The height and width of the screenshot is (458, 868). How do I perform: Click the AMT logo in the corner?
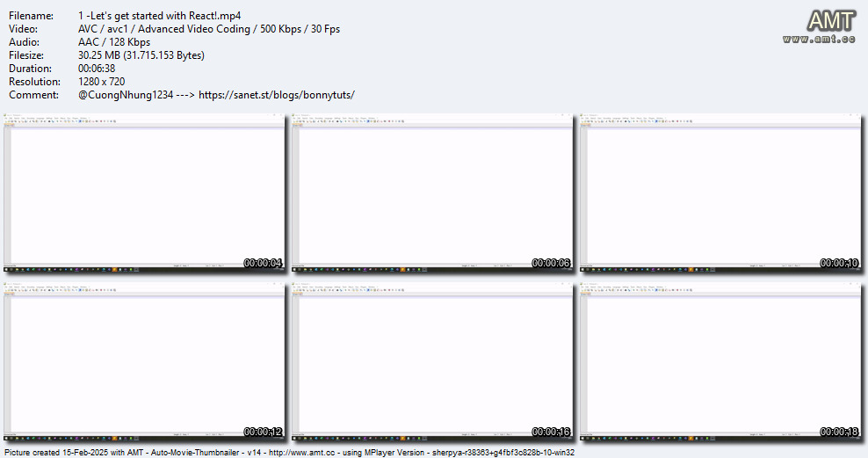point(831,21)
